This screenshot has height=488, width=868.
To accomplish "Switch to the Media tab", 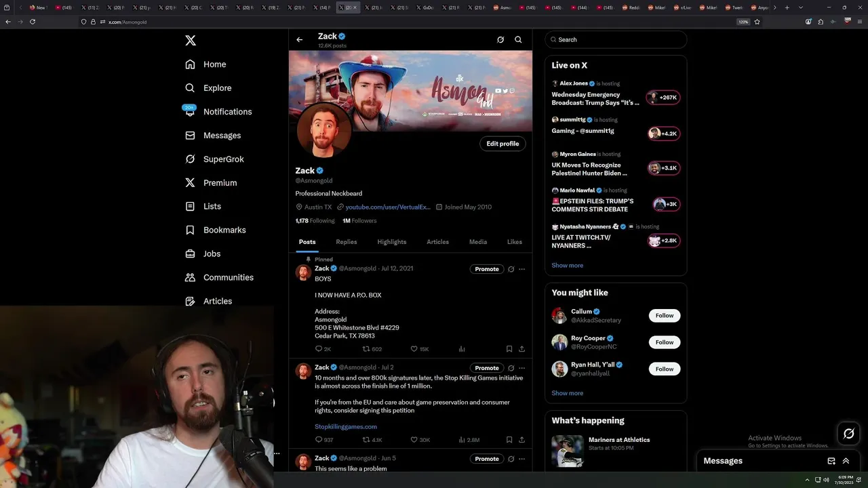I will (478, 242).
